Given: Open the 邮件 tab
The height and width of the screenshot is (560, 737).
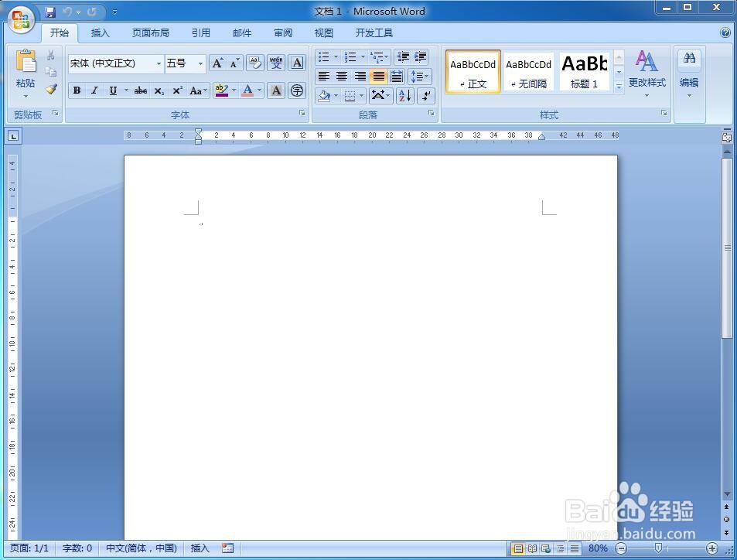Looking at the screenshot, I should (242, 33).
